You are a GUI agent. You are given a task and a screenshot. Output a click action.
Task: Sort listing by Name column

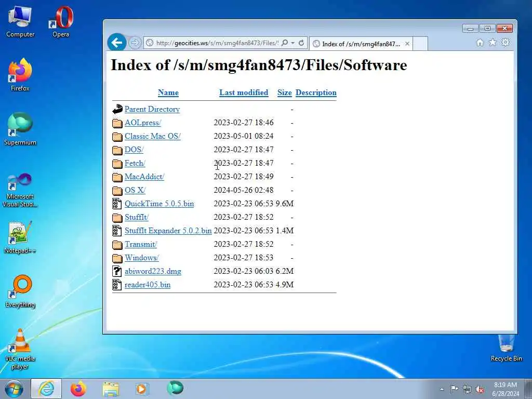(x=168, y=92)
